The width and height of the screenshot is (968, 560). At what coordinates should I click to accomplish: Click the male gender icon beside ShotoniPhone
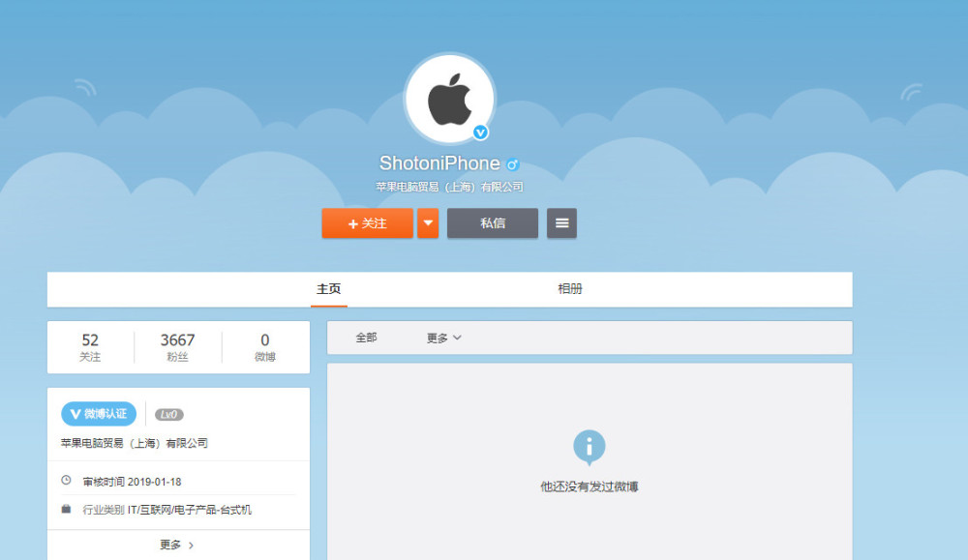click(x=512, y=164)
